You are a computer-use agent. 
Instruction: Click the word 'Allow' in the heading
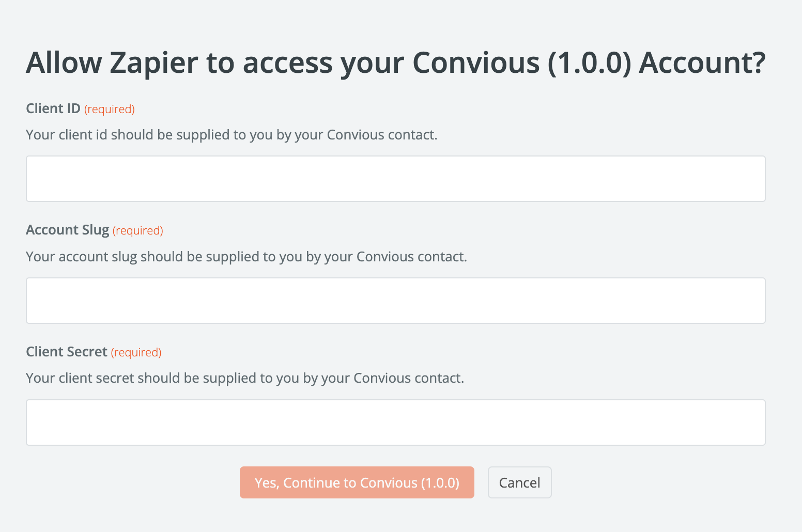(64, 63)
